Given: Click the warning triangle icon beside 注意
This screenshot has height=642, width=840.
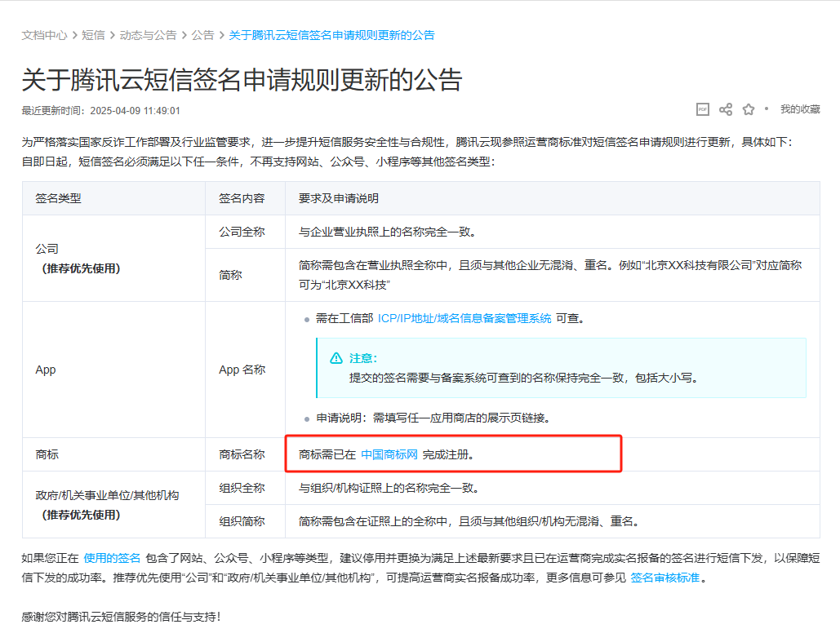Looking at the screenshot, I should coord(336,358).
